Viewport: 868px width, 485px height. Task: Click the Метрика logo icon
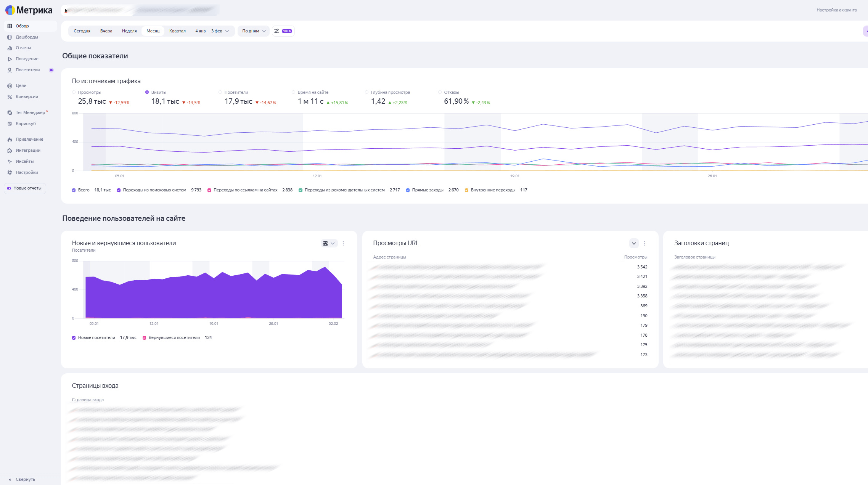tap(10, 10)
